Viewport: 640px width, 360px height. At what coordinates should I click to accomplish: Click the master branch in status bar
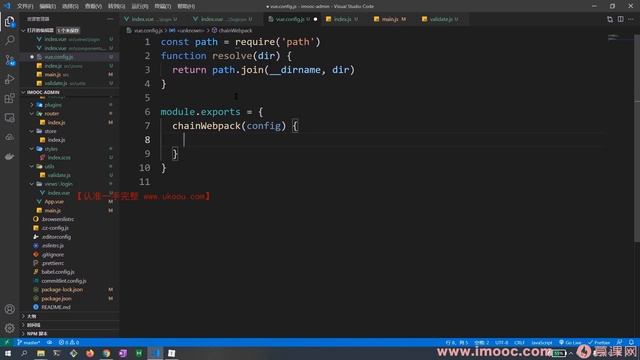(29, 342)
